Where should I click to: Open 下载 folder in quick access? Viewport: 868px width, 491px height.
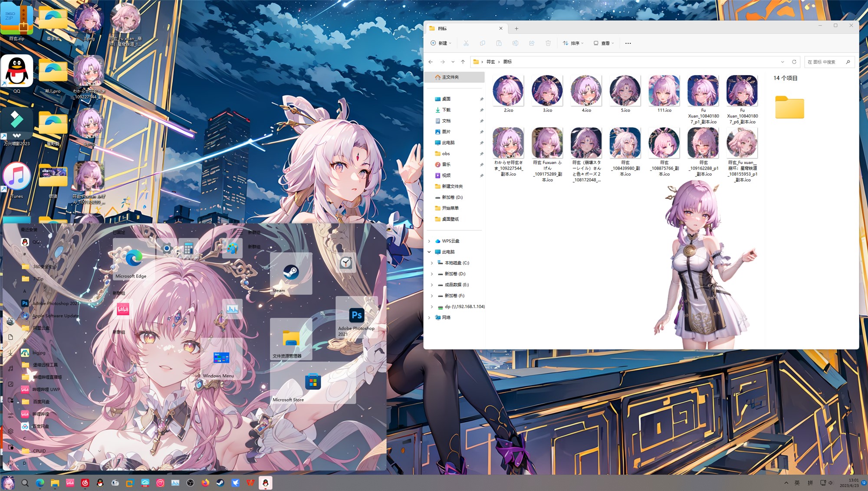pos(446,110)
